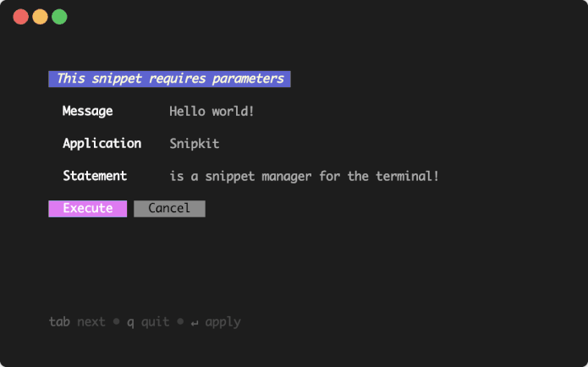Click the Application parameter label
This screenshot has width=588, height=367.
(102, 144)
